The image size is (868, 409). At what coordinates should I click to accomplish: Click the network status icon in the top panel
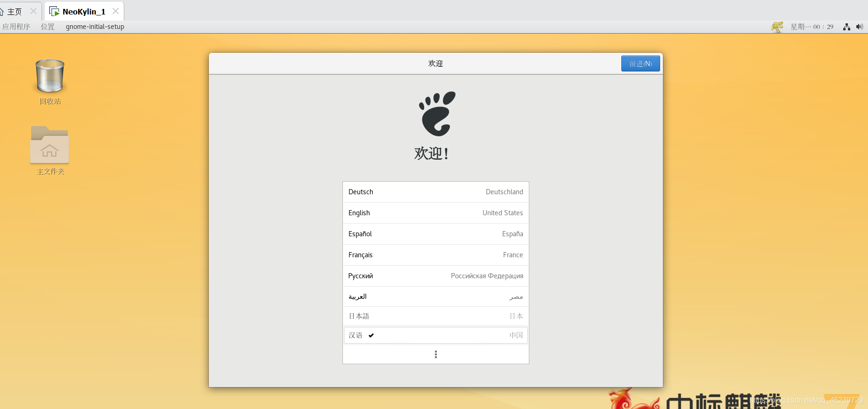pyautogui.click(x=847, y=27)
